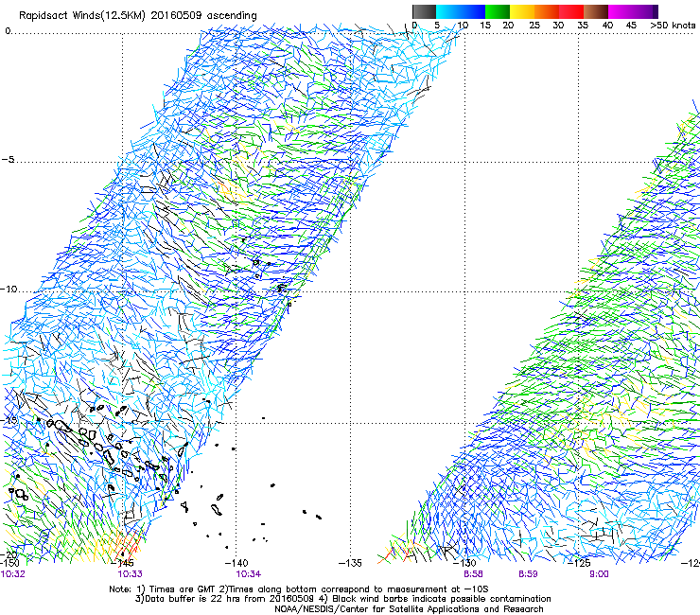This screenshot has width=700, height=615.
Task: Click the '40' legend scale value
Action: 607,26
